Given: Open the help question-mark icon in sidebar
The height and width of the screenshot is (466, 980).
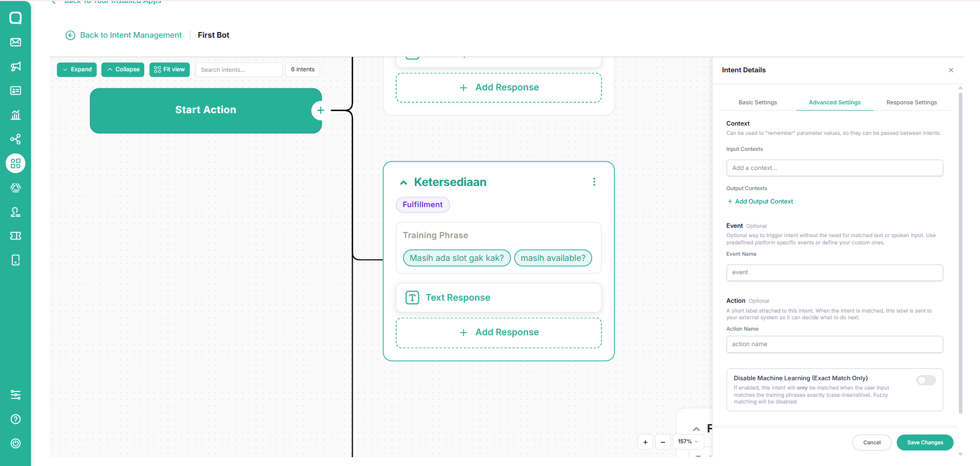Looking at the screenshot, I should [x=16, y=419].
